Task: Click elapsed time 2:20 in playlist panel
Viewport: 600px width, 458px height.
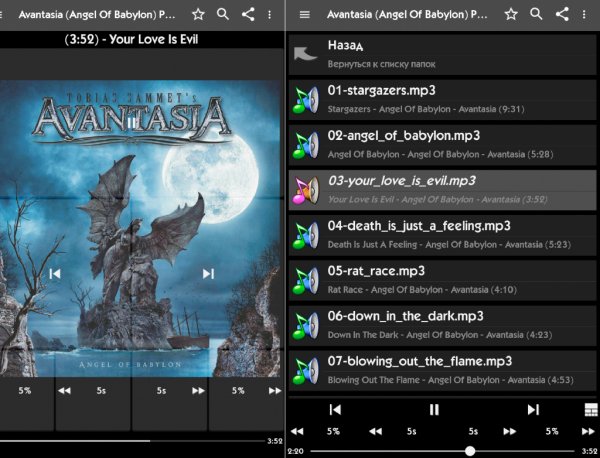Action: (x=295, y=451)
